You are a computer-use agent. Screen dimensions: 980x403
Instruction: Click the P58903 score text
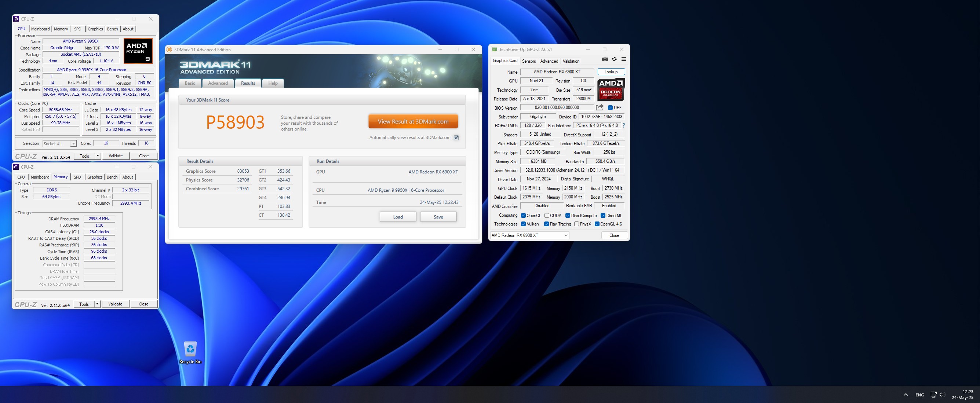pos(235,122)
